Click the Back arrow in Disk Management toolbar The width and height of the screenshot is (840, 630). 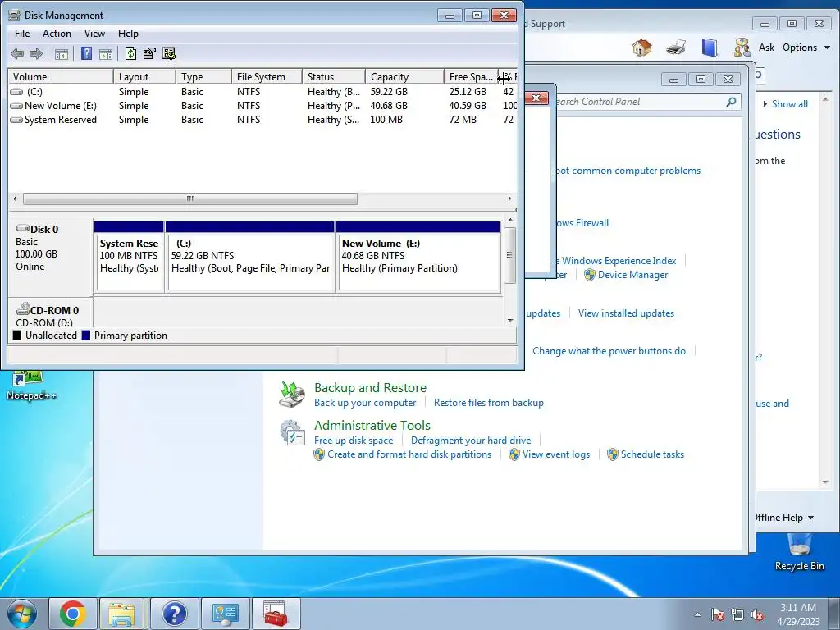pyautogui.click(x=17, y=53)
